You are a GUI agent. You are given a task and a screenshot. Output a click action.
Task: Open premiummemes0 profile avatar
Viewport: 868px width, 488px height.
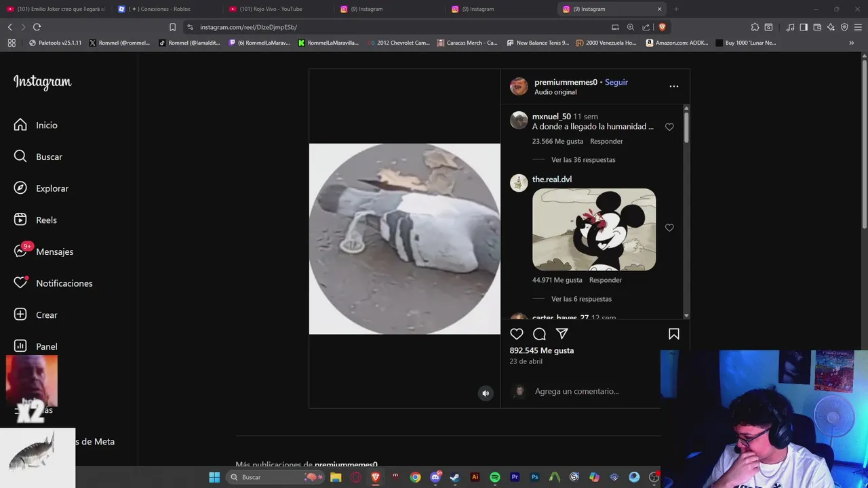tap(519, 86)
